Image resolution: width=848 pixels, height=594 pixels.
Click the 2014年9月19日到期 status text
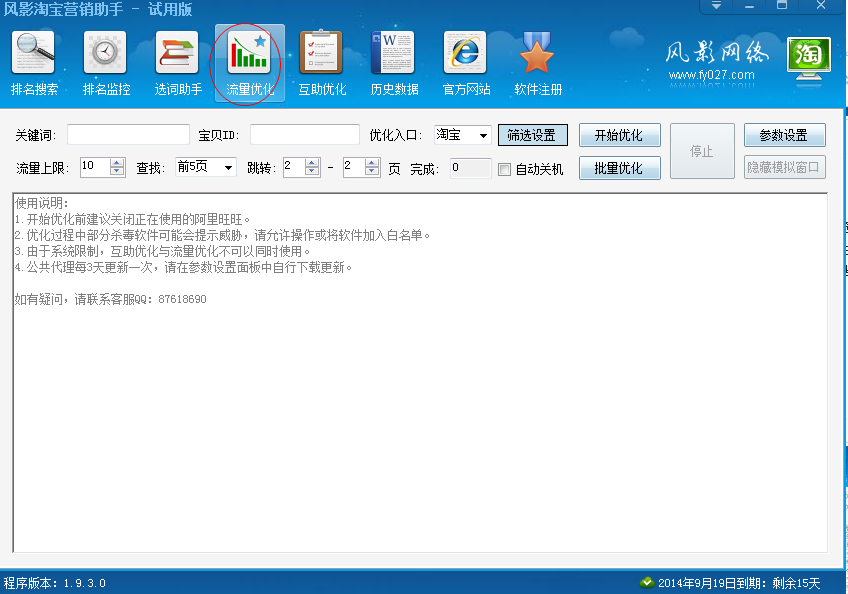coord(739,583)
